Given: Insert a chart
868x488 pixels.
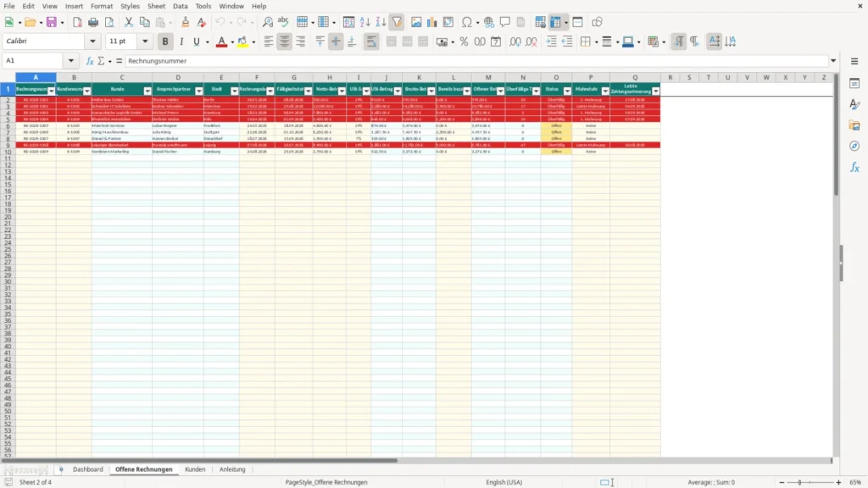Looking at the screenshot, I should click(431, 22).
